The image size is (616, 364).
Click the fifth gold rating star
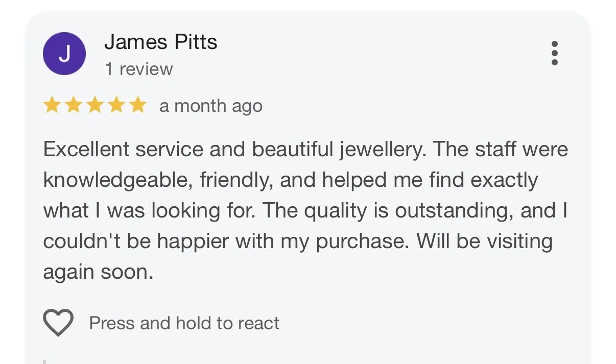point(137,106)
